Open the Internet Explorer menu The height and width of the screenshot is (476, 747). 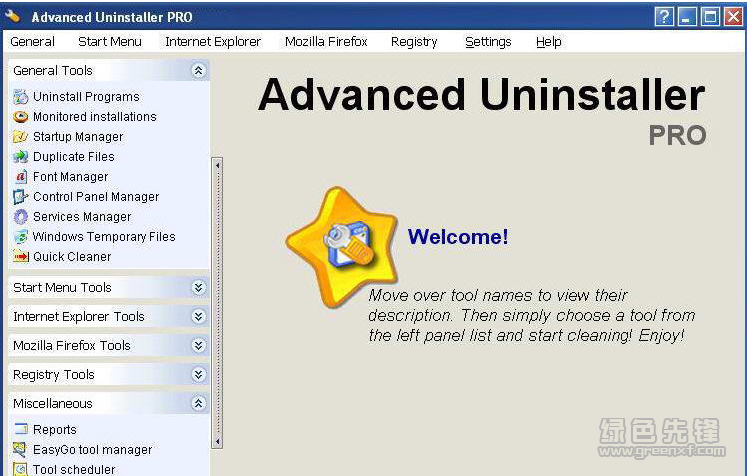(x=213, y=42)
